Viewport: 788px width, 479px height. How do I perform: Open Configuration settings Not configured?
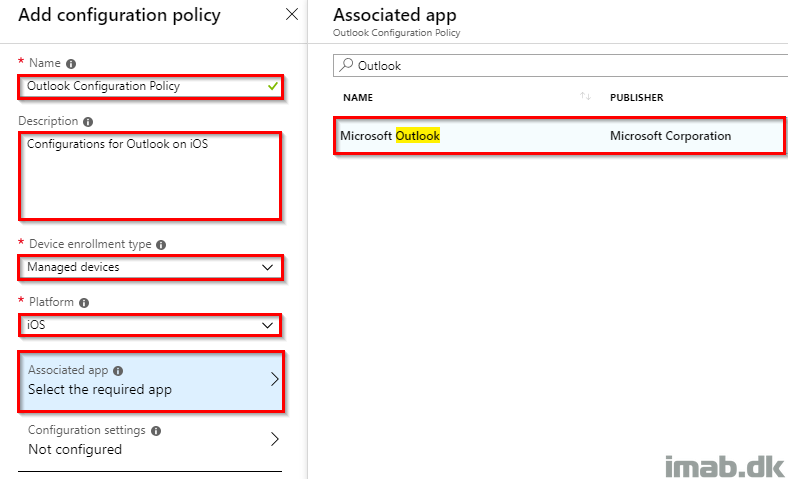tap(150, 440)
